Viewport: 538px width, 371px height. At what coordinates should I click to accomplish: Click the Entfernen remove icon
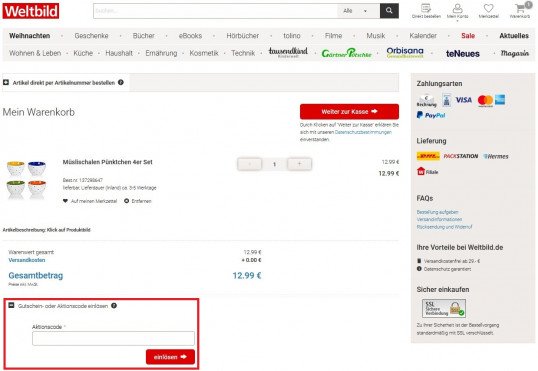[127, 201]
